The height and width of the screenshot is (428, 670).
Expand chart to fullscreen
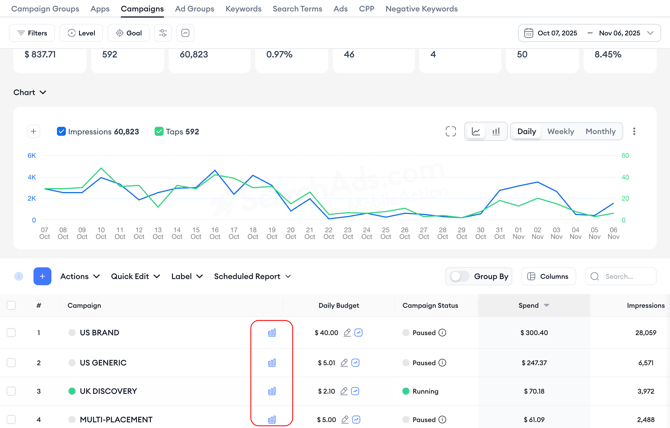coord(451,132)
